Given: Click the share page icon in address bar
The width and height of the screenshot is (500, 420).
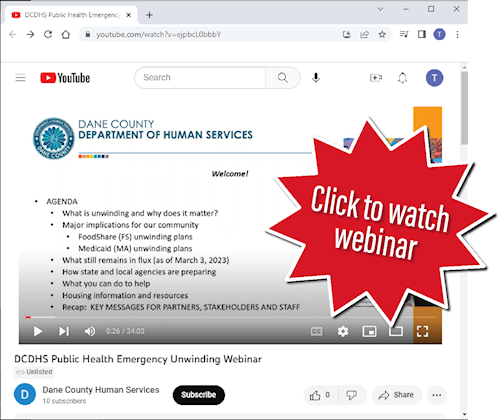Looking at the screenshot, I should click(364, 34).
